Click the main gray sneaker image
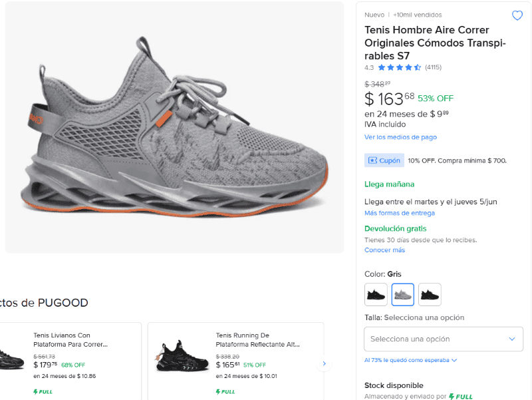 [174, 126]
